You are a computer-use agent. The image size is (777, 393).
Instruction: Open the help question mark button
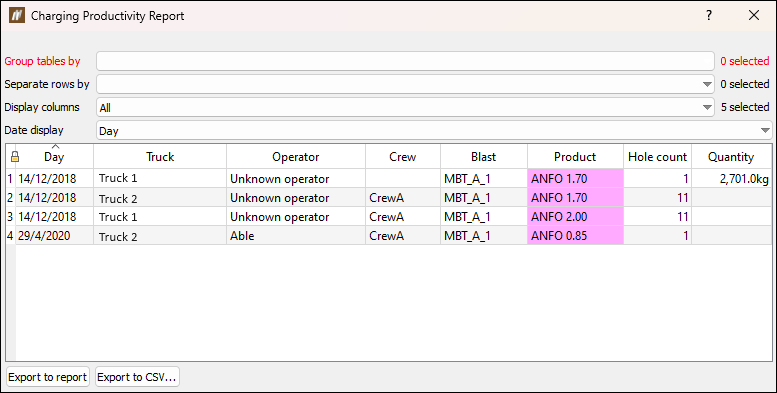pyautogui.click(x=709, y=15)
